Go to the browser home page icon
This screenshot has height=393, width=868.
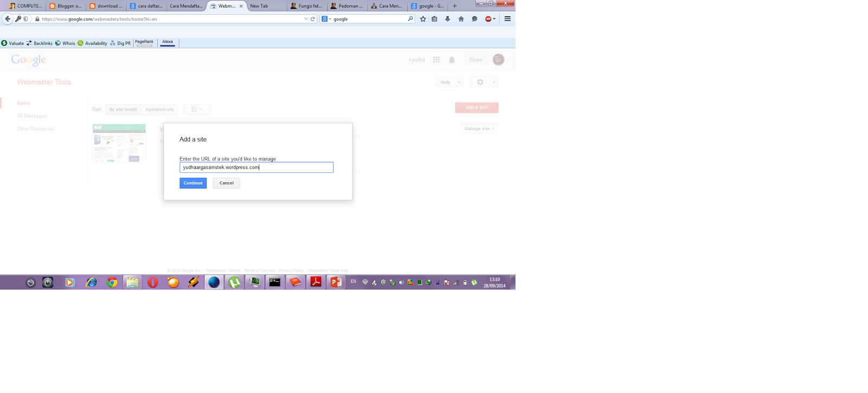point(461,19)
